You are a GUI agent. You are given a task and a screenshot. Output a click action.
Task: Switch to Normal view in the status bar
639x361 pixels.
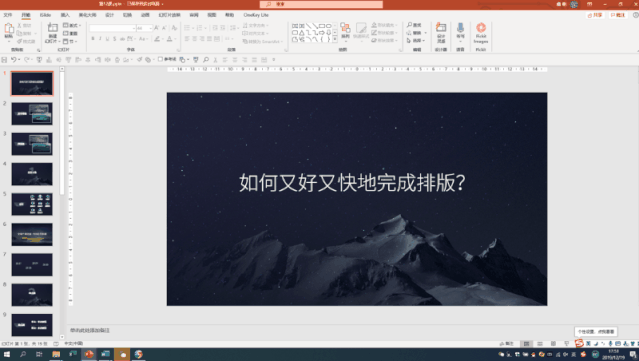pyautogui.click(x=527, y=343)
